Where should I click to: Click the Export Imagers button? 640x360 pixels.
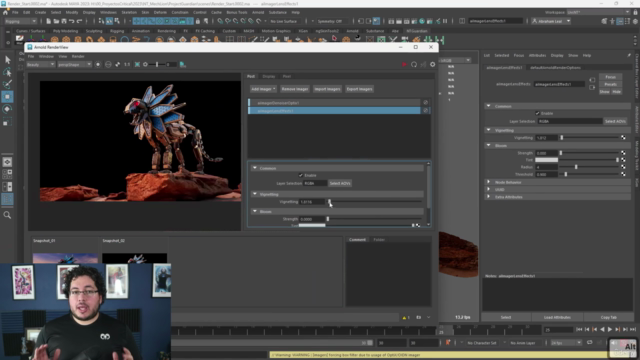click(359, 89)
